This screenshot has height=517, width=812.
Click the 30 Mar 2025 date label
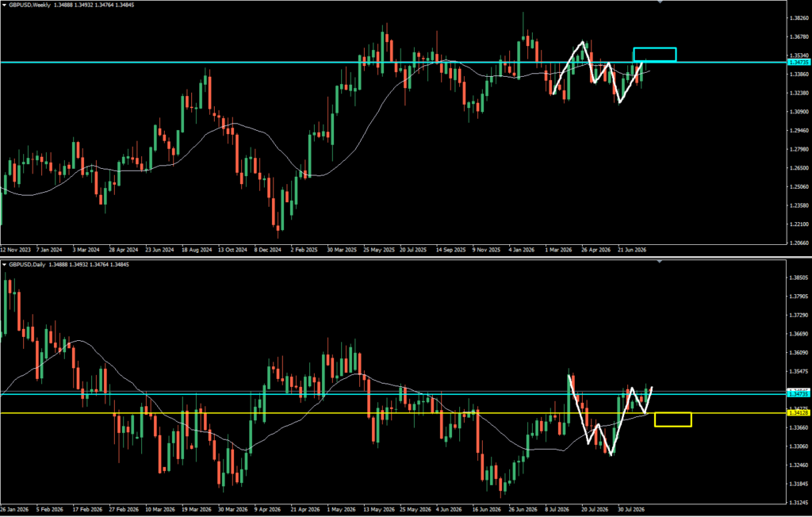point(343,250)
